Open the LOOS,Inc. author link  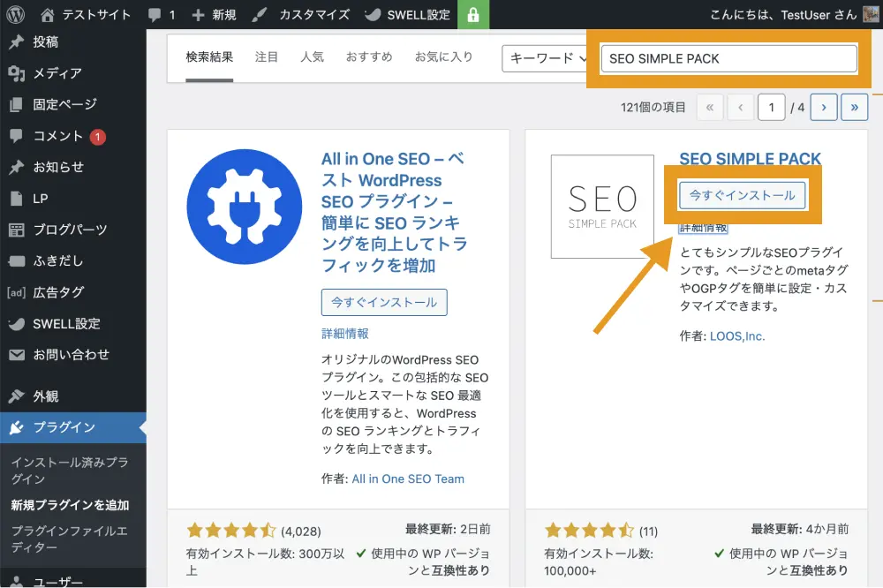pos(736,335)
